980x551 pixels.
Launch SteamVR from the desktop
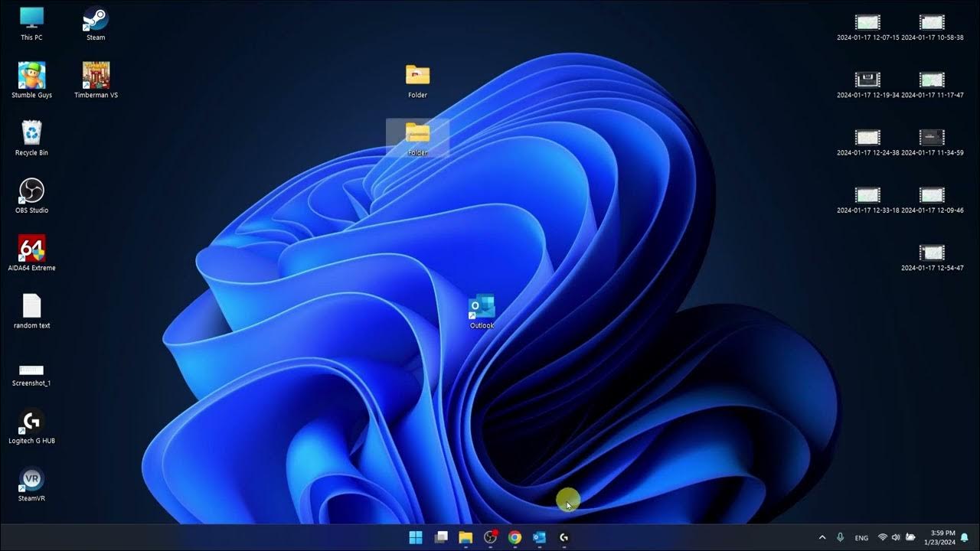(x=31, y=476)
